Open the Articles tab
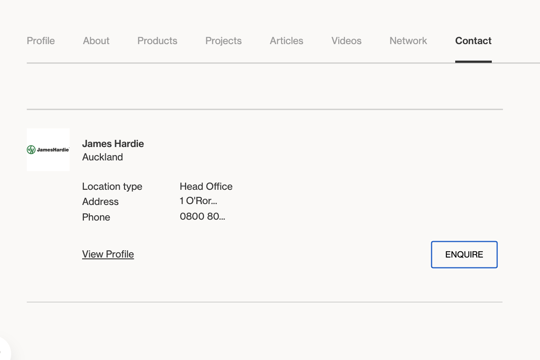The image size is (540, 360). coord(286,41)
